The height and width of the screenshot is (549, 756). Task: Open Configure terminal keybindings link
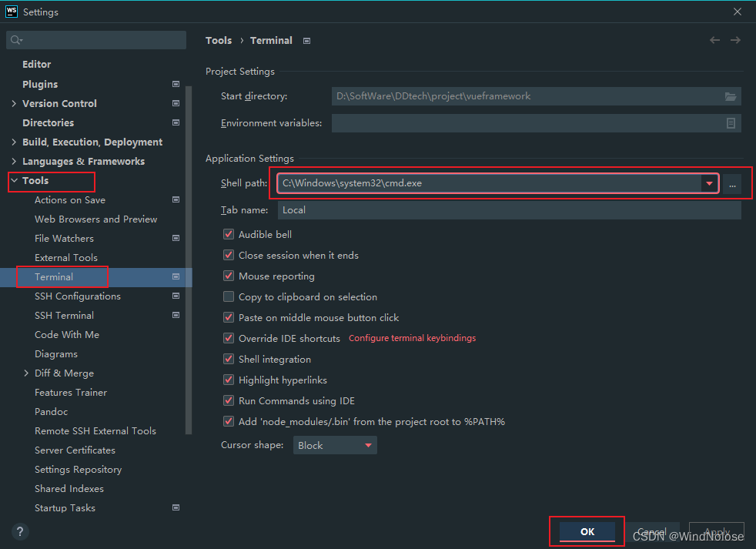pos(412,337)
